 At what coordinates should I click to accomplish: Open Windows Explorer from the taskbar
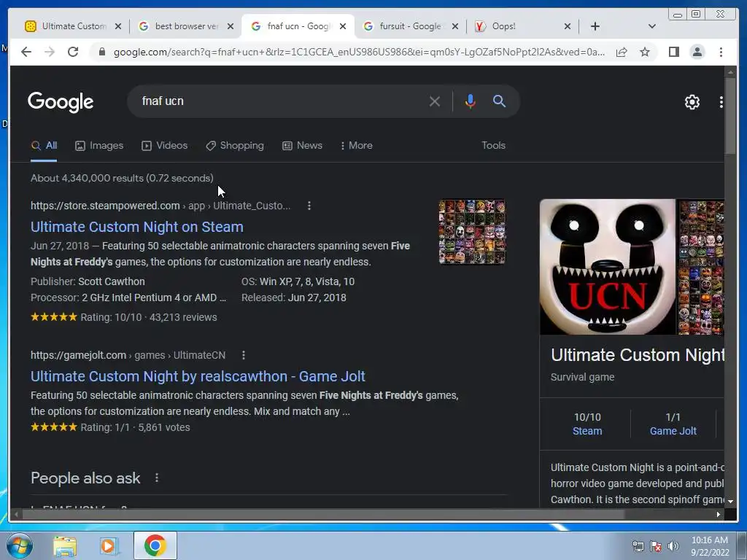[65, 546]
